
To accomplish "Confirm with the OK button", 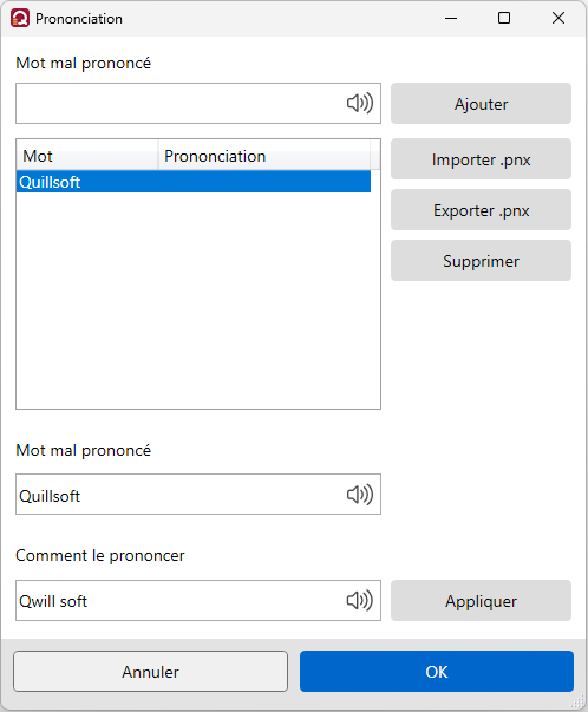I will coord(436,671).
